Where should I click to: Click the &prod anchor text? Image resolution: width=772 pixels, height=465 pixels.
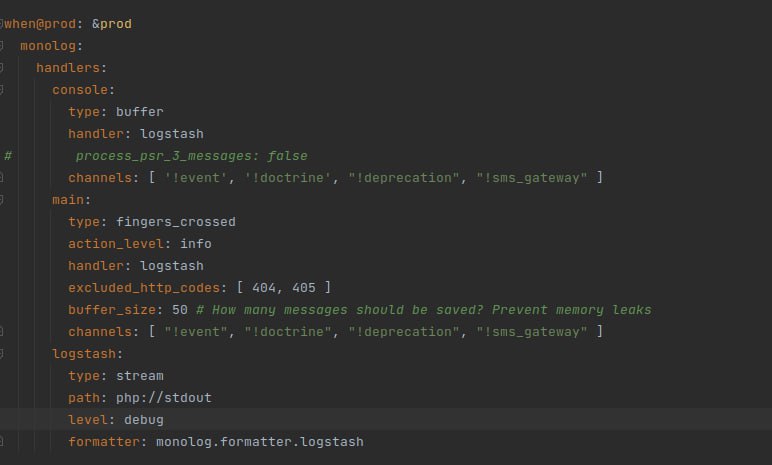click(112, 24)
